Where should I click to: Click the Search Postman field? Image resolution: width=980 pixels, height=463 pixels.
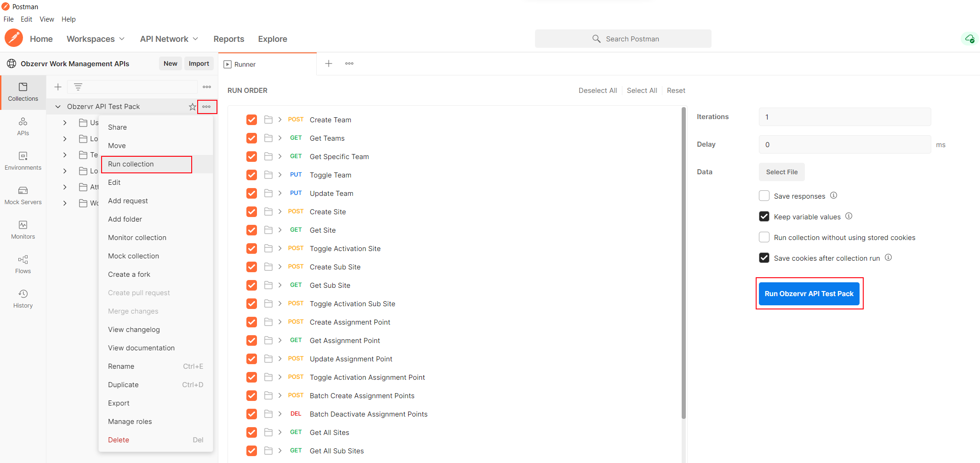point(623,39)
